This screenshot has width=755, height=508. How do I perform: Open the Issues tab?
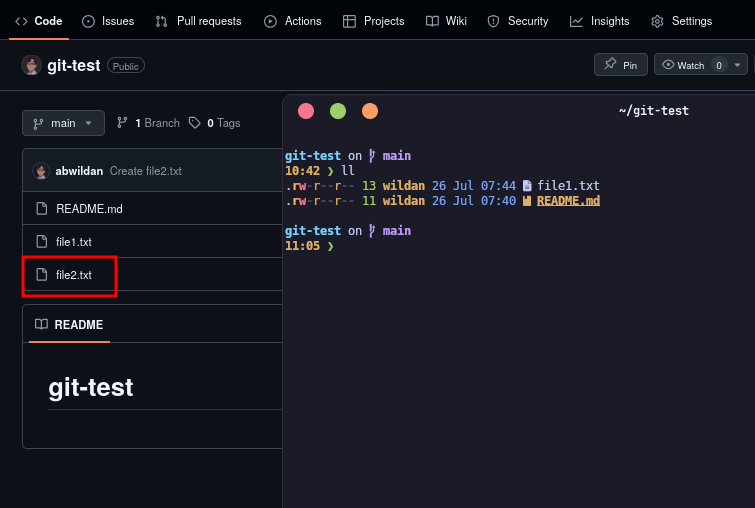[108, 21]
